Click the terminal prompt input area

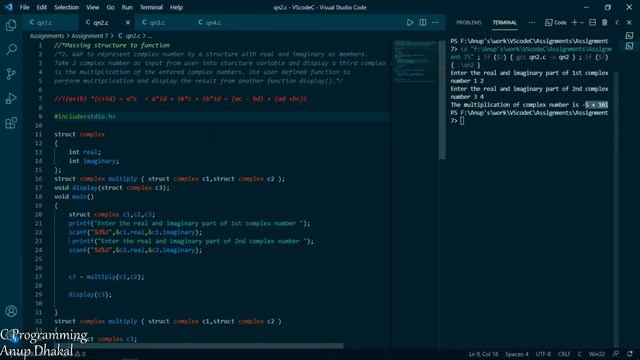(x=462, y=121)
